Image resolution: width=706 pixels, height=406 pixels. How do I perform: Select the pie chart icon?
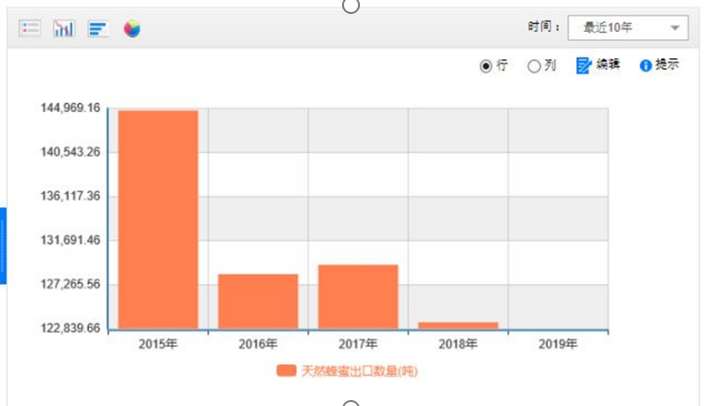132,29
